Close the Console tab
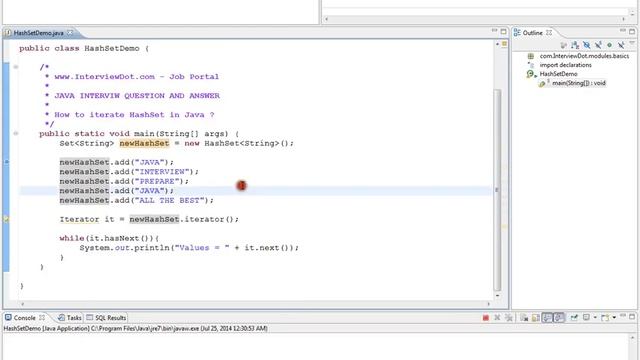 tap(42, 317)
